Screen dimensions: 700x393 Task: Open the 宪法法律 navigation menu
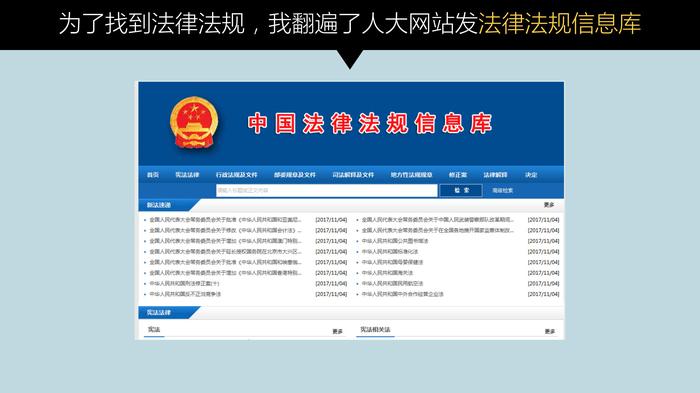(x=187, y=175)
